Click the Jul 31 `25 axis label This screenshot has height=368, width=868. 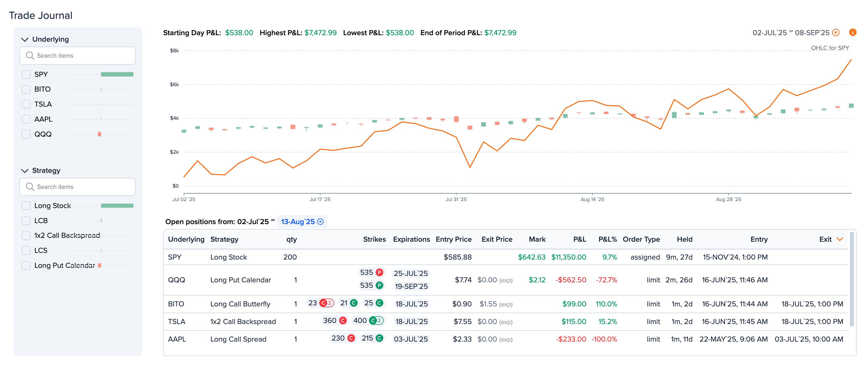[x=456, y=199]
